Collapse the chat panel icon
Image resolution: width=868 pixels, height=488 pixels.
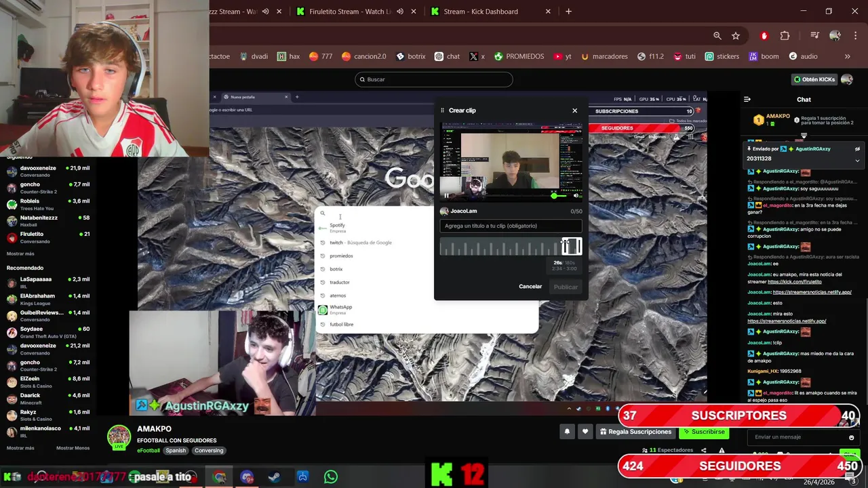pos(747,100)
